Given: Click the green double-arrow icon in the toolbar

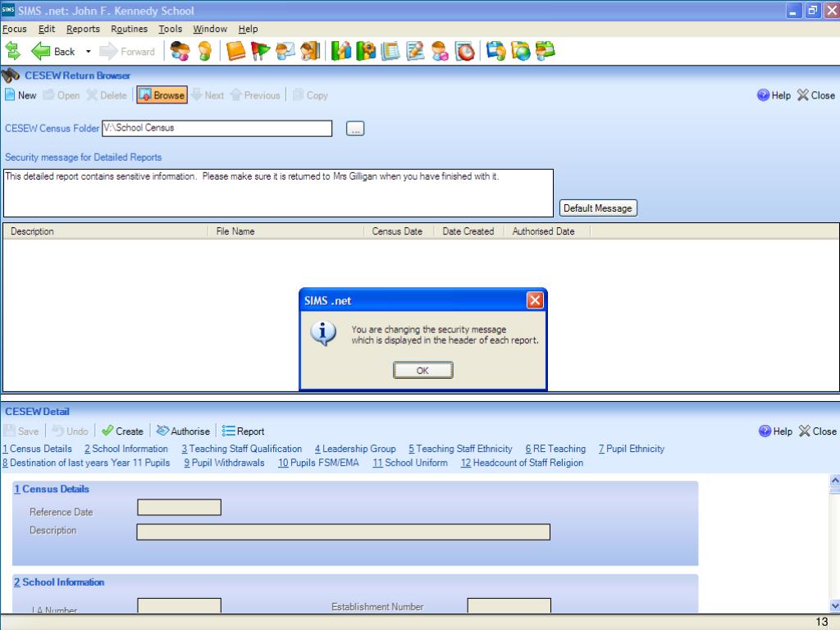Looking at the screenshot, I should [13, 52].
